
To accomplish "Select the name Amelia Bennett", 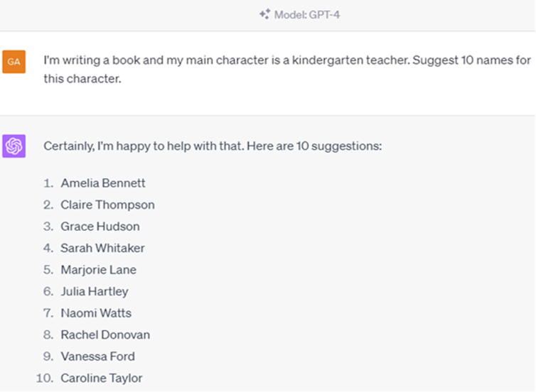I will [x=102, y=183].
